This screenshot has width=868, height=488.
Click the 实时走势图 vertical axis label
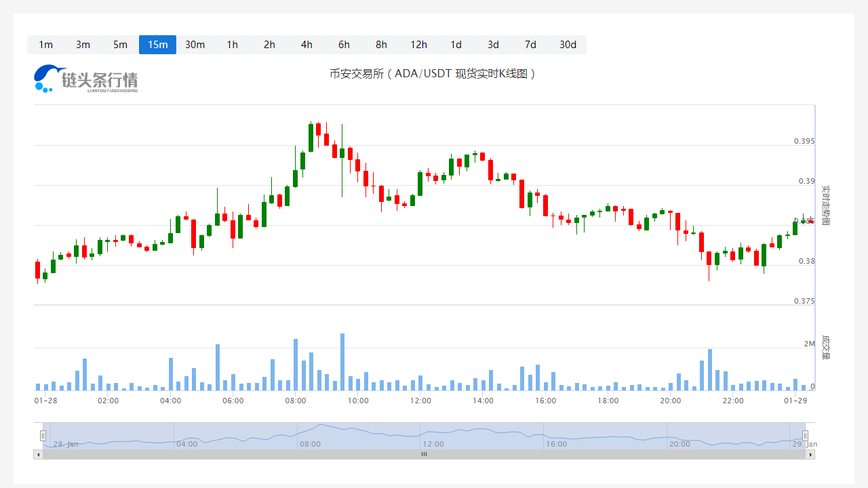pyautogui.click(x=825, y=205)
